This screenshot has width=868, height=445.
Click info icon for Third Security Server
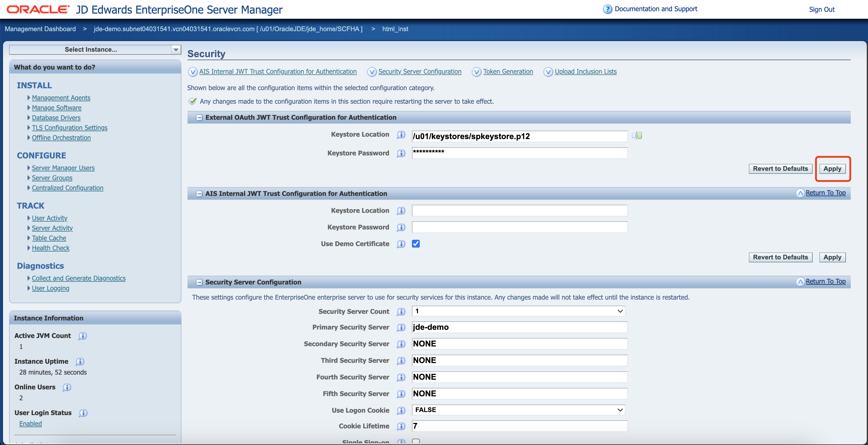pos(401,361)
